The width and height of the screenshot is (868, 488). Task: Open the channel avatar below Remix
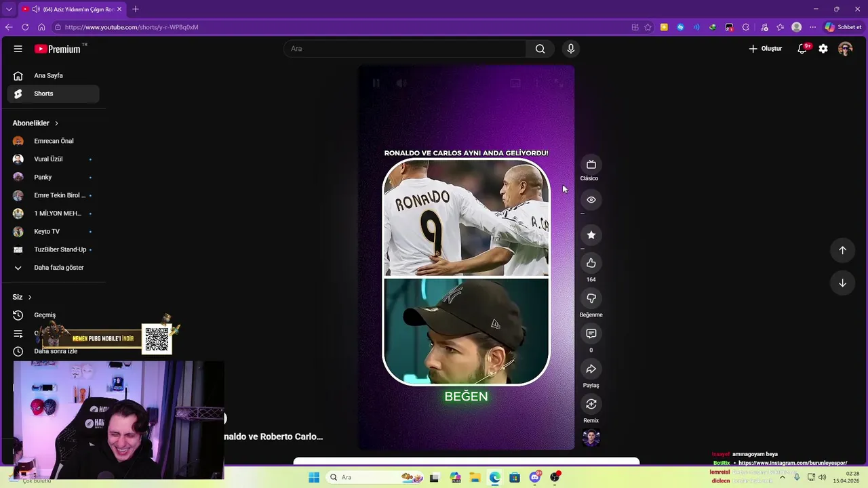[591, 438]
